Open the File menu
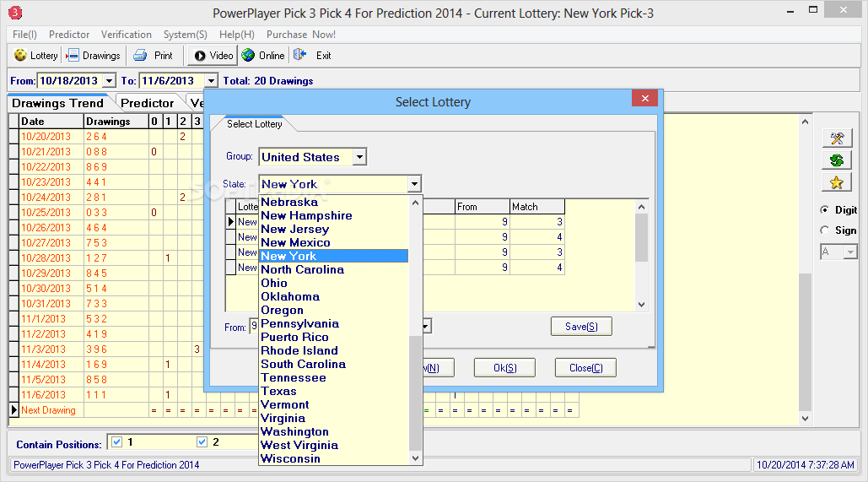The height and width of the screenshot is (482, 868). pos(24,35)
